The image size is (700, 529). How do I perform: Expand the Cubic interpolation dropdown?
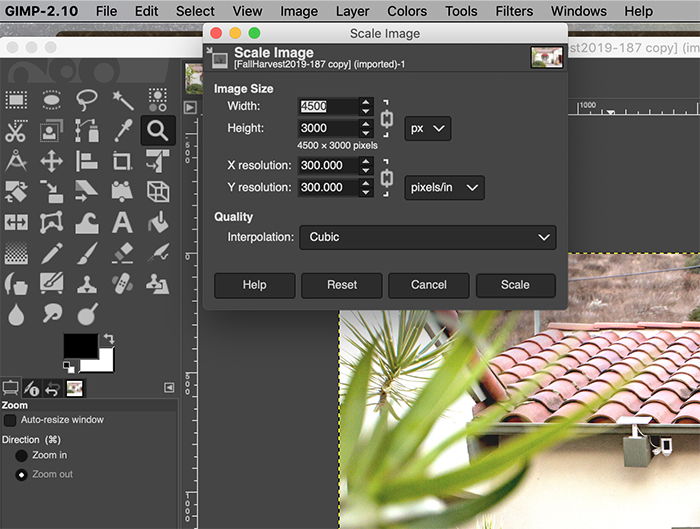pyautogui.click(x=427, y=237)
